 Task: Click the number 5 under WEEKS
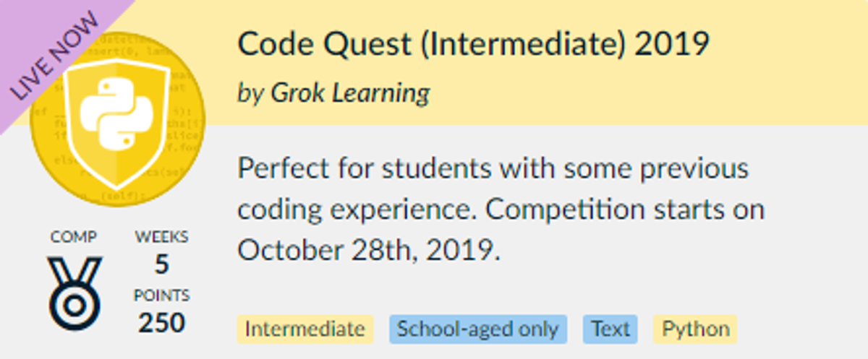pos(161,264)
